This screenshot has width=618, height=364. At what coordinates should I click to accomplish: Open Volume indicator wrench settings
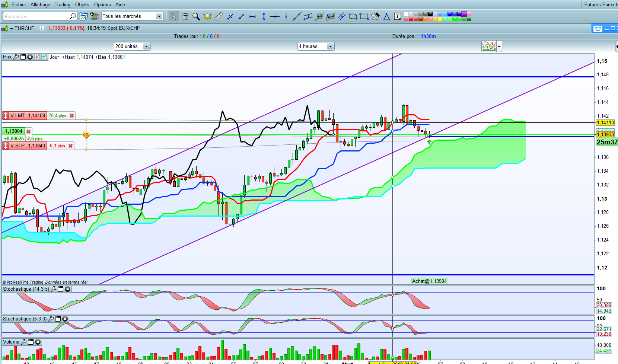tap(23, 342)
